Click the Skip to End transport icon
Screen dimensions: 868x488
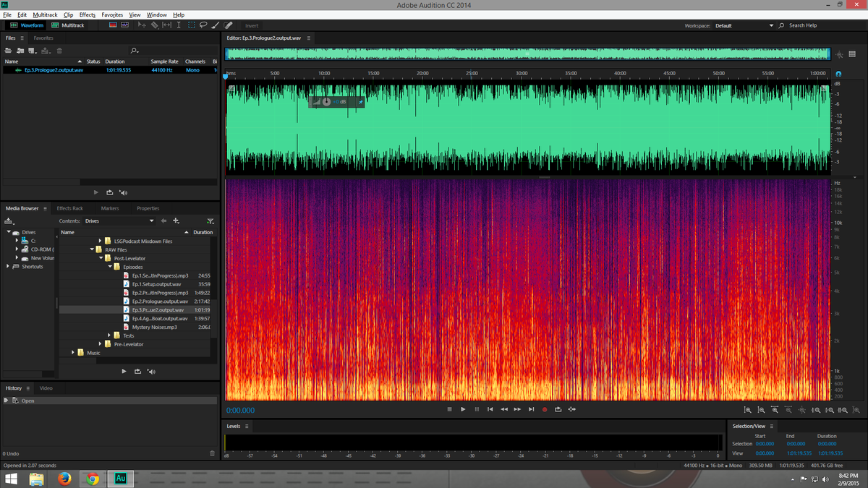pyautogui.click(x=532, y=409)
